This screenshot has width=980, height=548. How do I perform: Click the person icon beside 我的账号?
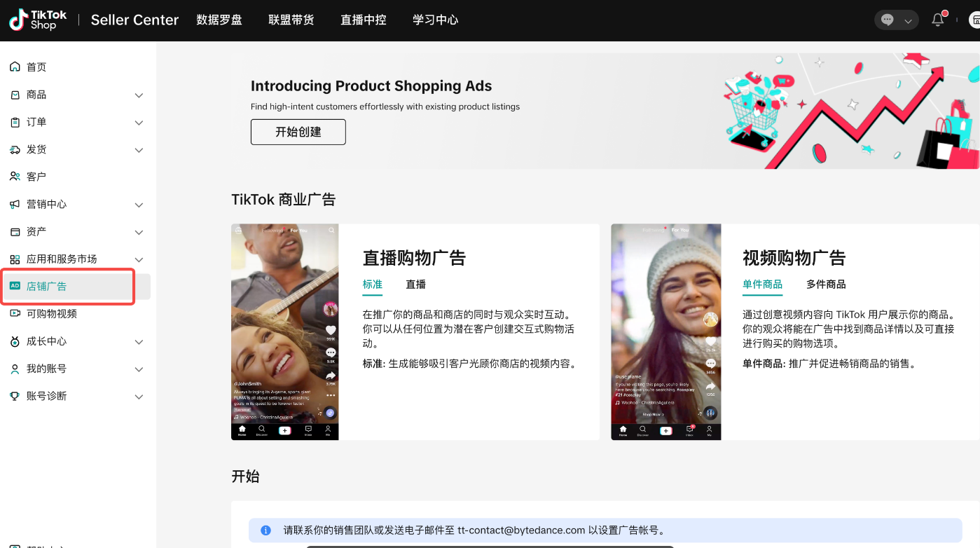pos(15,369)
